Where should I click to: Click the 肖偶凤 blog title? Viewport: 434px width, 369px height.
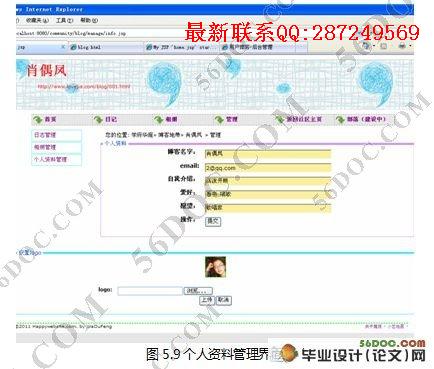coord(46,71)
